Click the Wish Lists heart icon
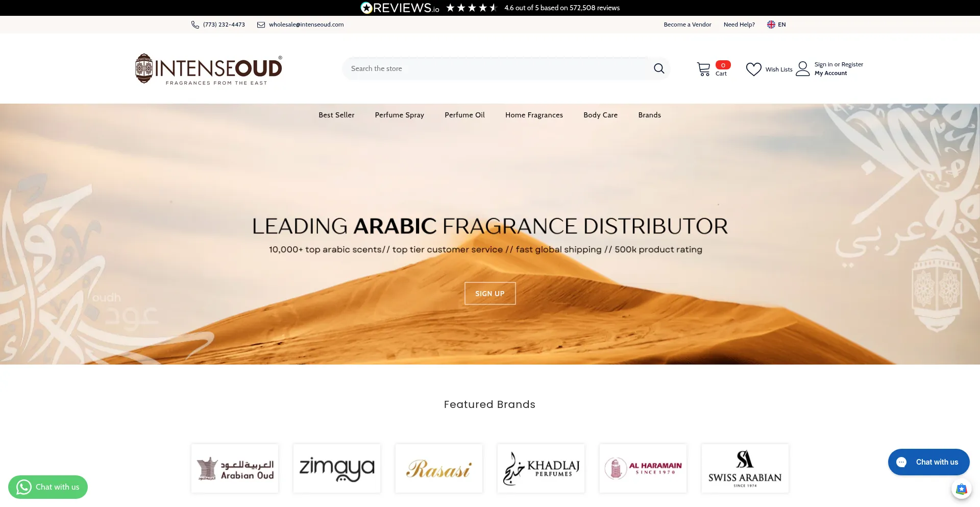 753,69
